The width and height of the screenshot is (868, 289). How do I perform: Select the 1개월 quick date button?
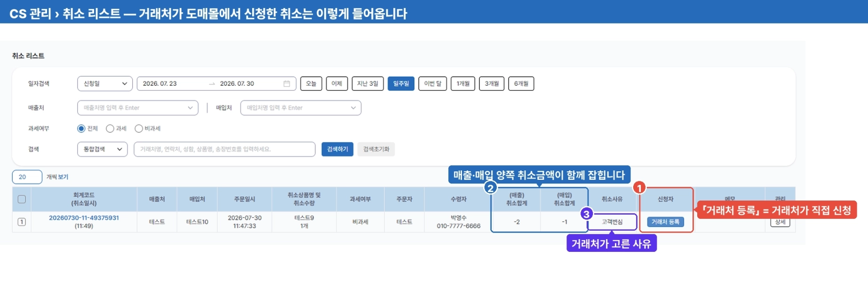pyautogui.click(x=463, y=83)
